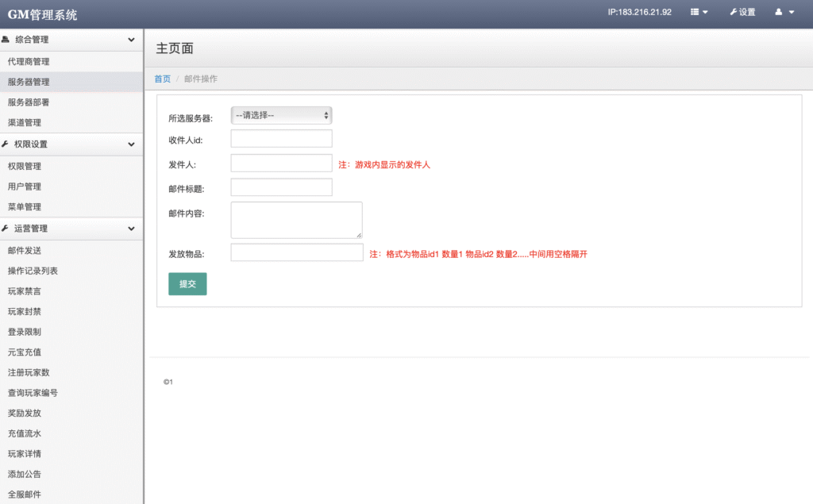Click the grid list icon in the top bar
Image resolution: width=813 pixels, height=504 pixels.
[x=695, y=12]
